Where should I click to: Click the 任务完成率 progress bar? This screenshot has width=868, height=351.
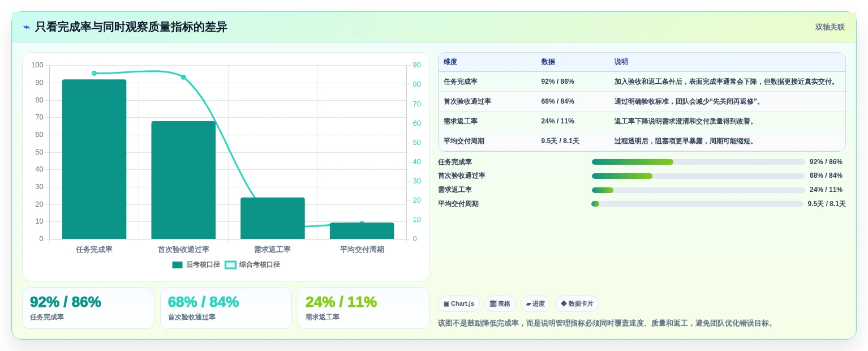698,162
